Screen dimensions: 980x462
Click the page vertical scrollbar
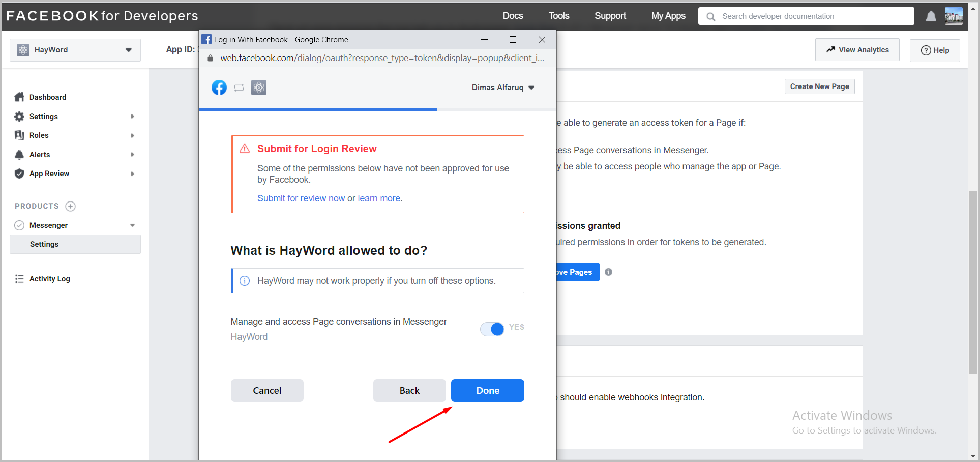(973, 282)
